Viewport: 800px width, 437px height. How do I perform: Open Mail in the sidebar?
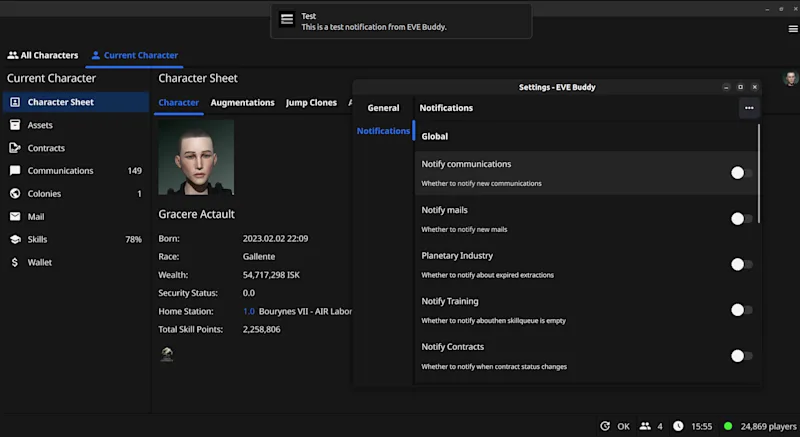point(76,216)
